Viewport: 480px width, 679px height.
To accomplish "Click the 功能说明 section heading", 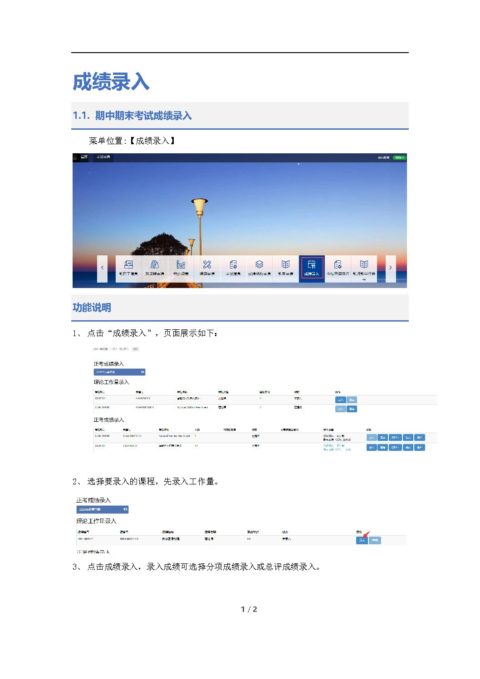I will click(92, 307).
